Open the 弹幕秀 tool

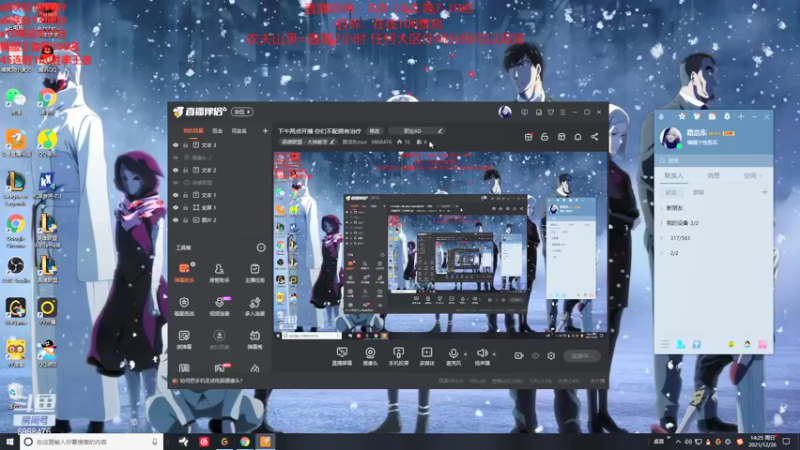tap(255, 339)
